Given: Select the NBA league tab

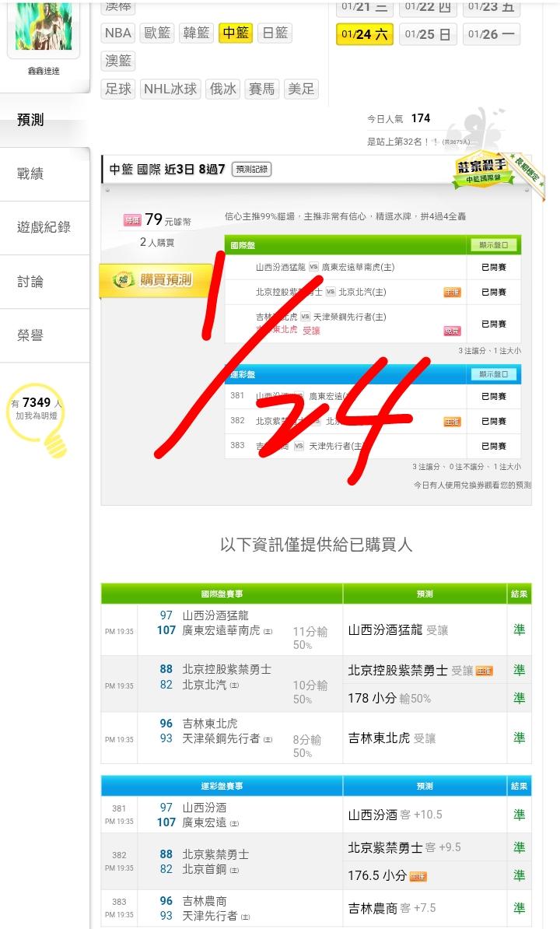Looking at the screenshot, I should [117, 33].
